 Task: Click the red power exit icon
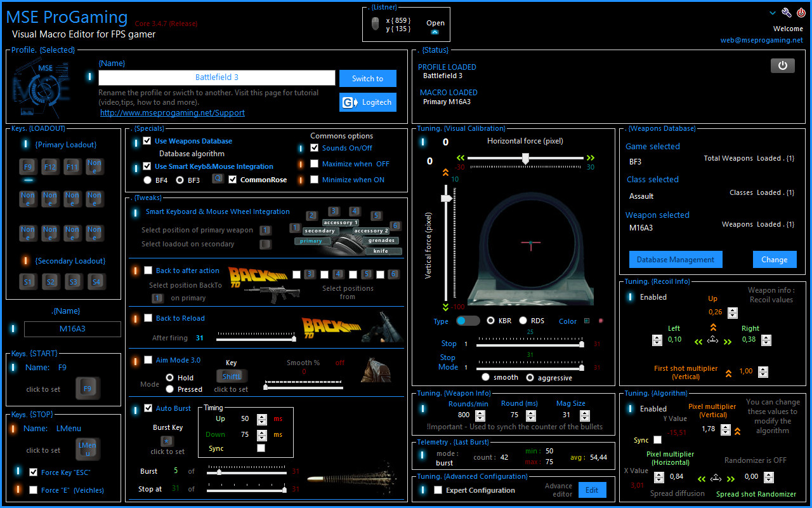pyautogui.click(x=801, y=13)
